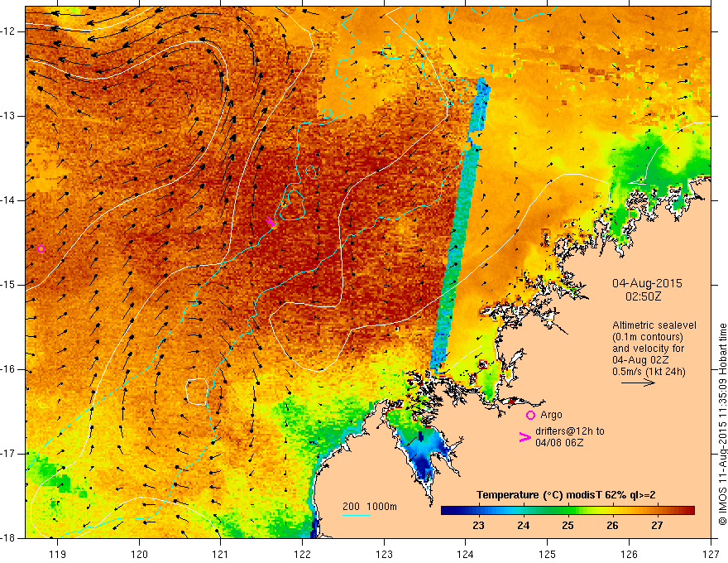Click the vertical IMOS copyright timestamp text
The height and width of the screenshot is (563, 728).
pos(722,424)
